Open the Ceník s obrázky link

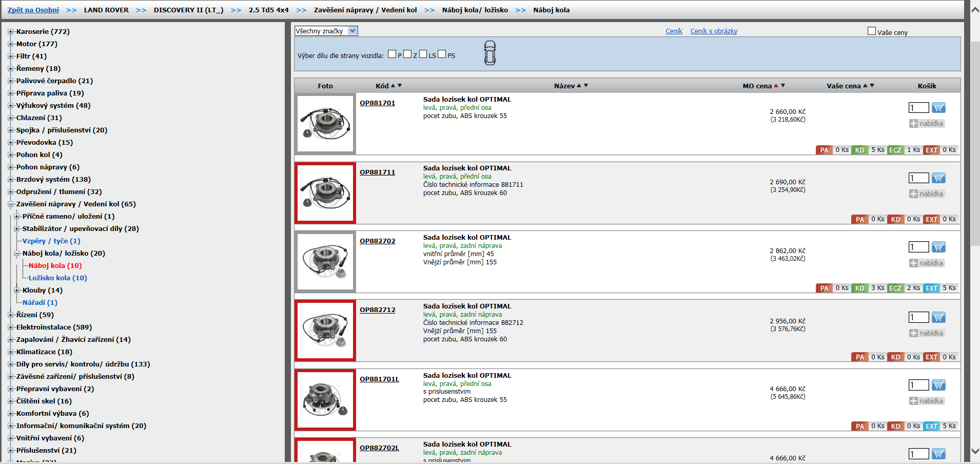coord(714,31)
